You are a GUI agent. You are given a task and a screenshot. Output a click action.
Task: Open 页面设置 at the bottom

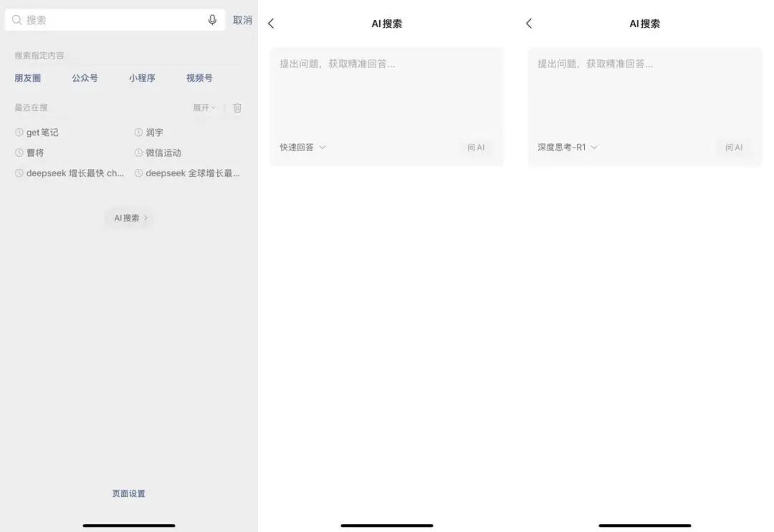tap(129, 493)
